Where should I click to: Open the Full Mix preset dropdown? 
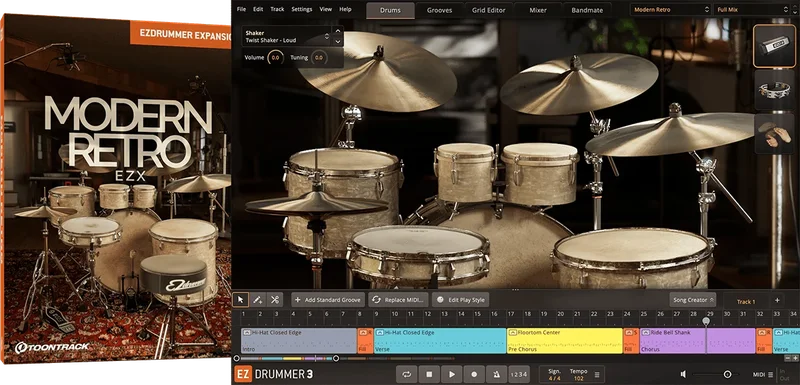coord(752,10)
